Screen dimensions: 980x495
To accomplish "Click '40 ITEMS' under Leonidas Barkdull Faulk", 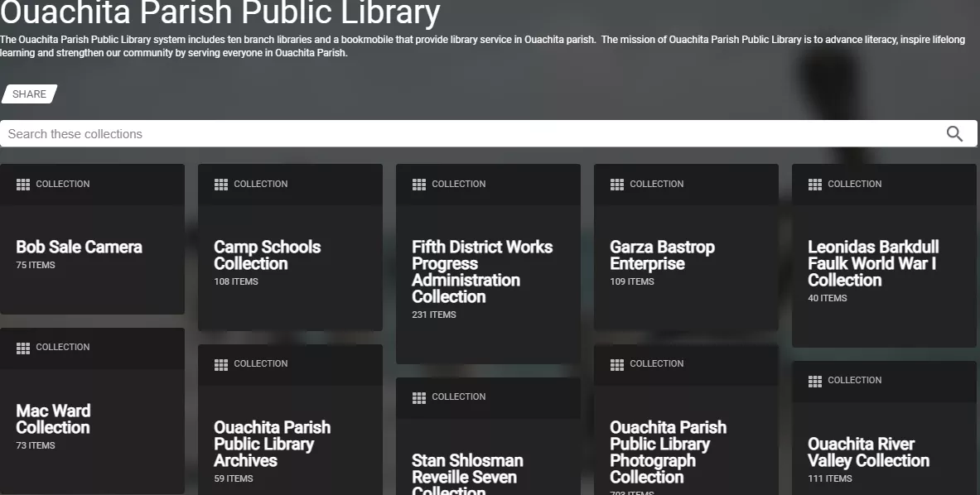I will coord(828,298).
